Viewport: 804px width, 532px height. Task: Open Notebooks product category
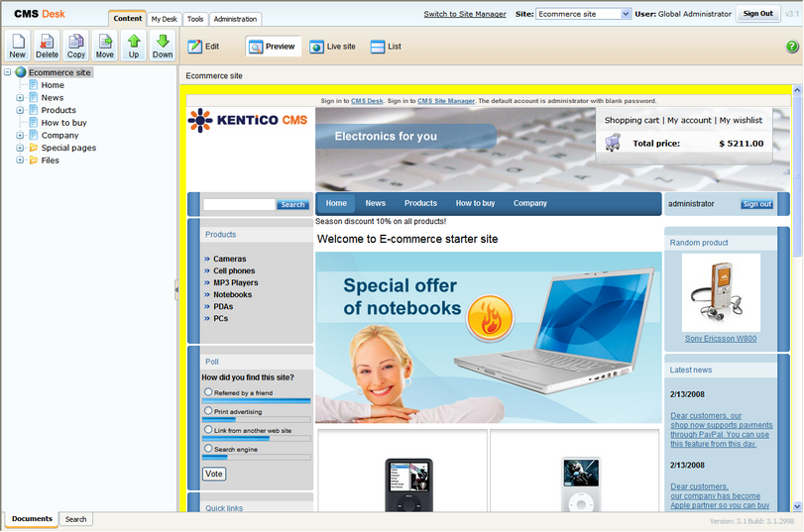tap(232, 294)
